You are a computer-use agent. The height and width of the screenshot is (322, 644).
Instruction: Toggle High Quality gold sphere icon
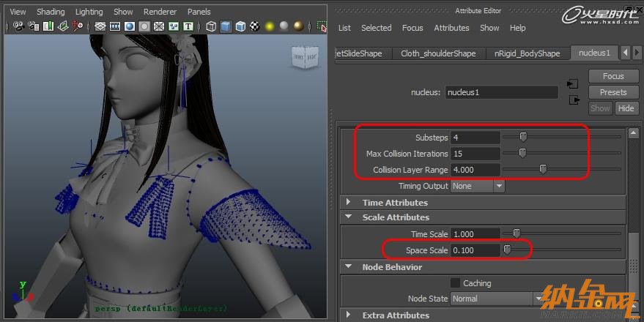tap(299, 26)
